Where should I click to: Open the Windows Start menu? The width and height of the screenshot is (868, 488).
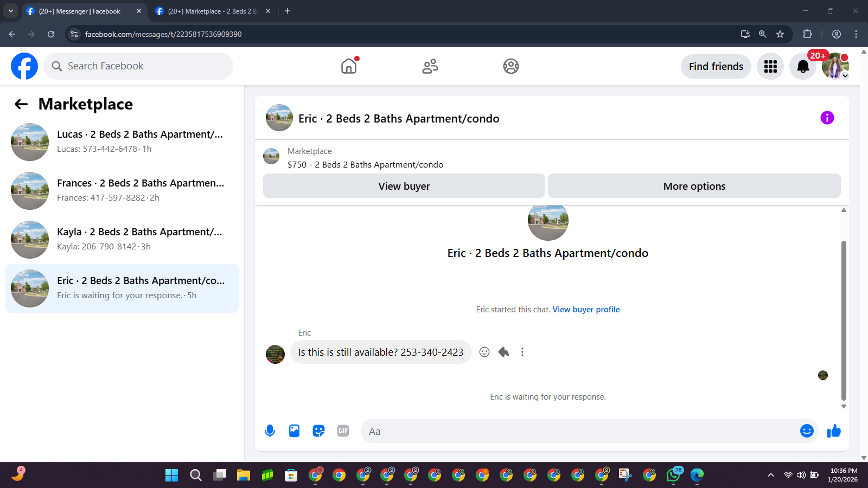(x=171, y=476)
